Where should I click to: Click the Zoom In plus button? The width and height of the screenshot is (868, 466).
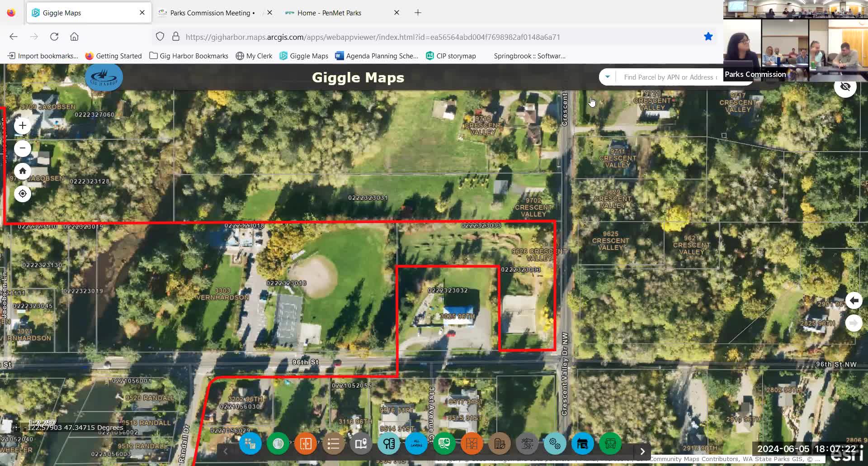[23, 125]
